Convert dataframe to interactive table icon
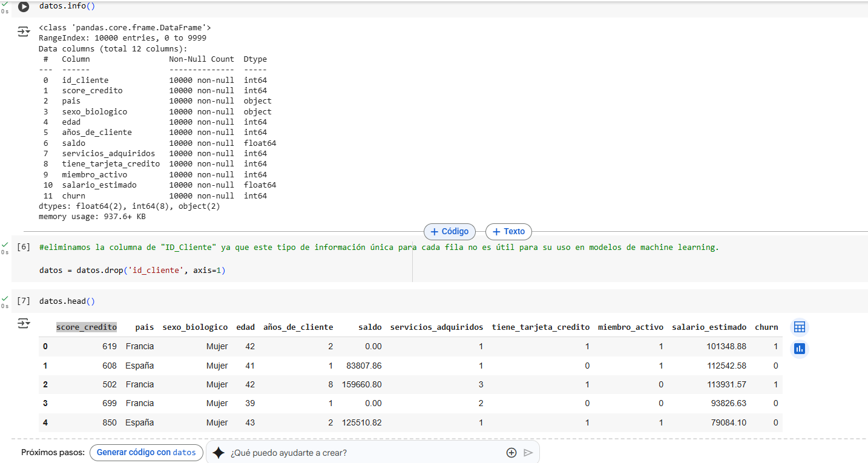 point(800,327)
